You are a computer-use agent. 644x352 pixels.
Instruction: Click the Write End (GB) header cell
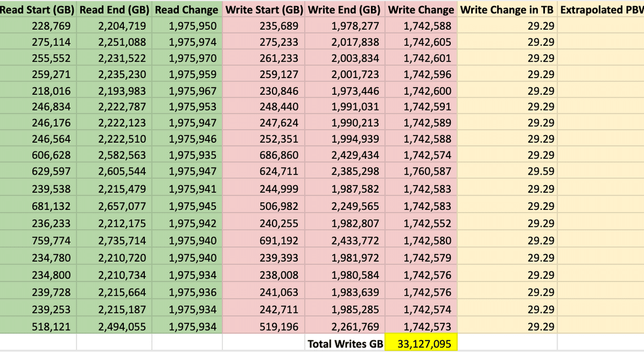pos(345,9)
